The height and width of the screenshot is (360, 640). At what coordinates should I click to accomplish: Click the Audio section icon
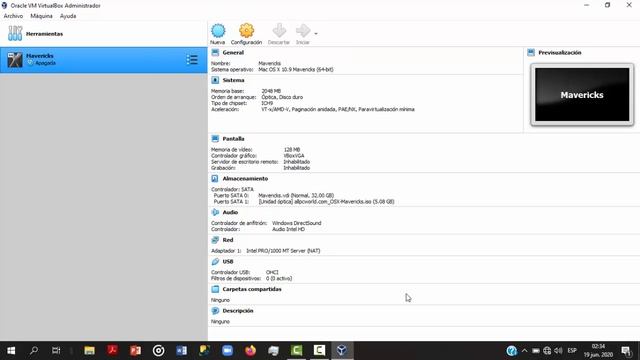[x=215, y=212]
